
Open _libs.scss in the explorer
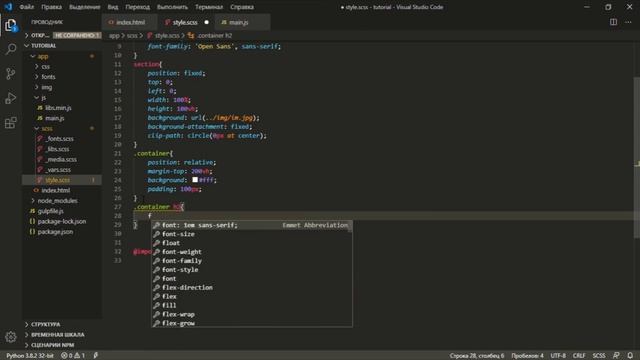click(x=62, y=149)
